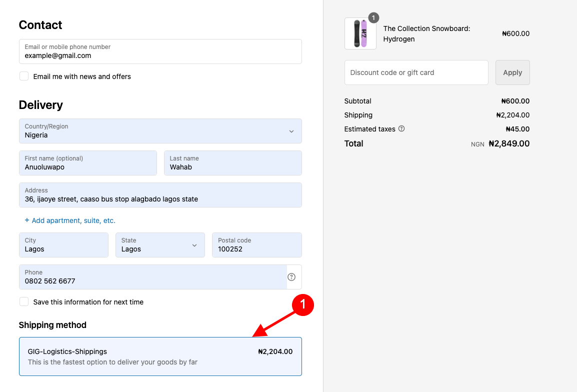
Task: Enable Email me with news and offers
Action: (x=24, y=76)
